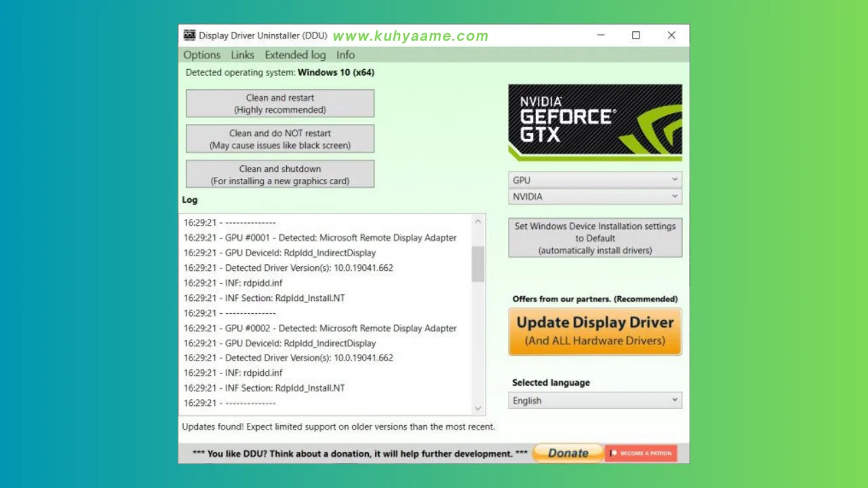This screenshot has height=488, width=868.
Task: Select first 'INF Section: RdpIdd_Install.NT' line under GPU #0001
Action: (x=264, y=298)
